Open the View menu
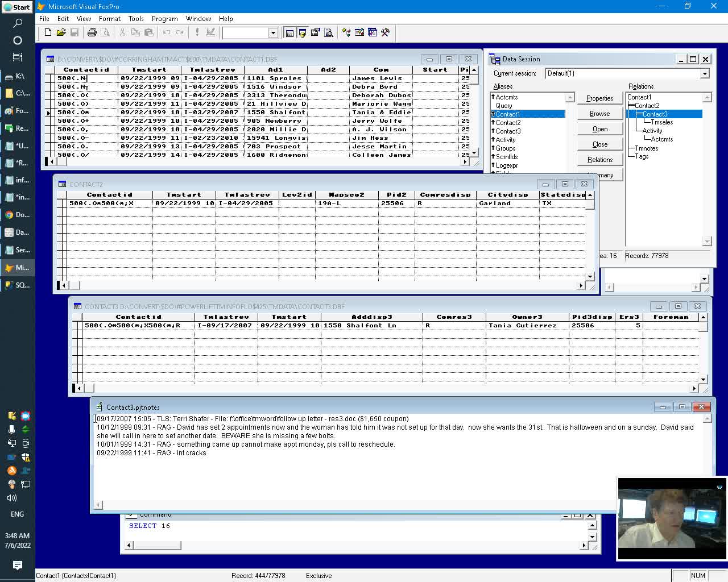The height and width of the screenshot is (582, 728). 84,19
